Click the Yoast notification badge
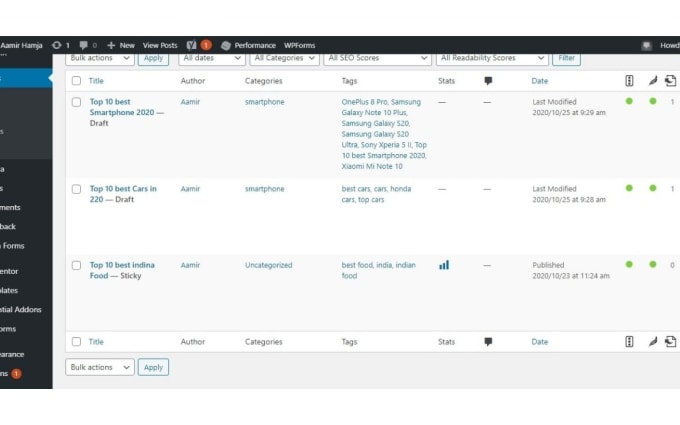 click(206, 45)
